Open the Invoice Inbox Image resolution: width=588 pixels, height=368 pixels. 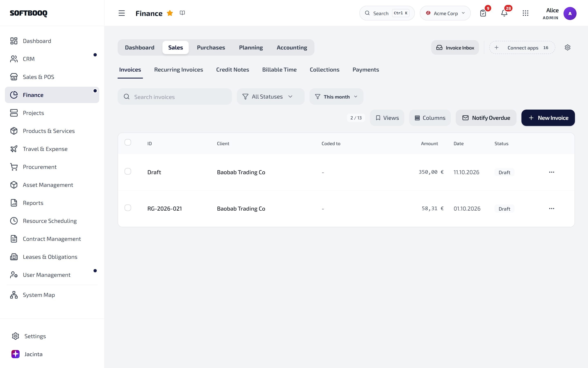pos(455,48)
